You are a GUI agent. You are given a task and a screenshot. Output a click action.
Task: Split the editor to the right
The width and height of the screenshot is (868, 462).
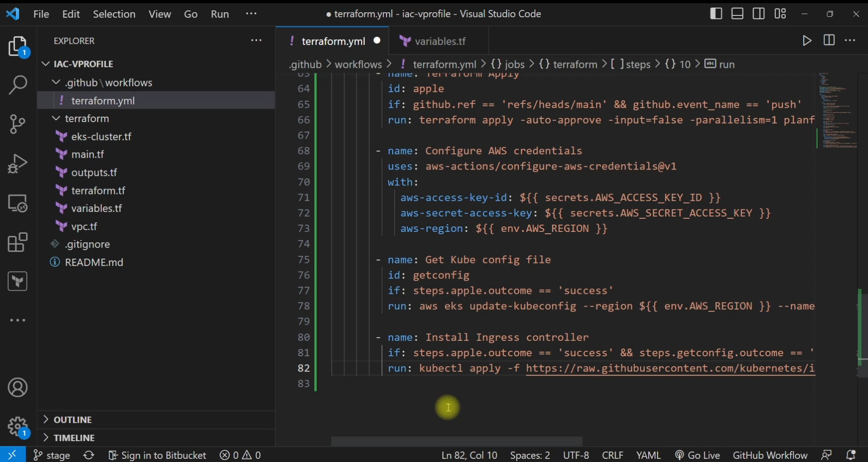(x=830, y=40)
